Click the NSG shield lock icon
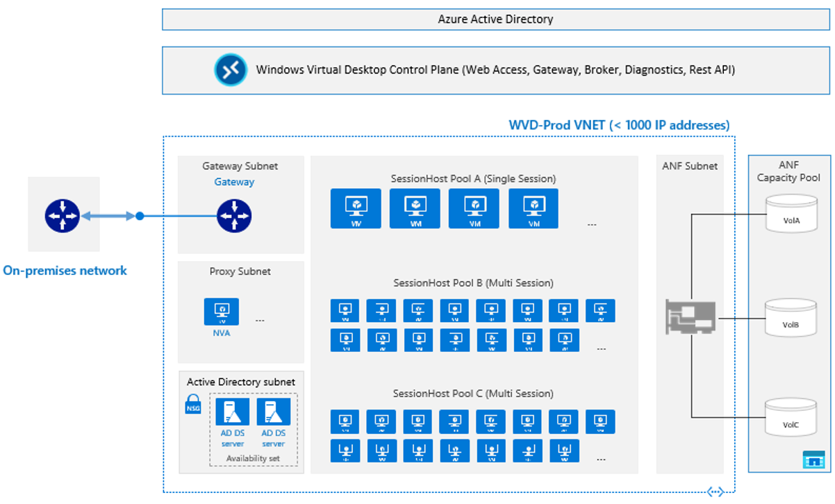The width and height of the screenshot is (835, 504). (x=192, y=404)
